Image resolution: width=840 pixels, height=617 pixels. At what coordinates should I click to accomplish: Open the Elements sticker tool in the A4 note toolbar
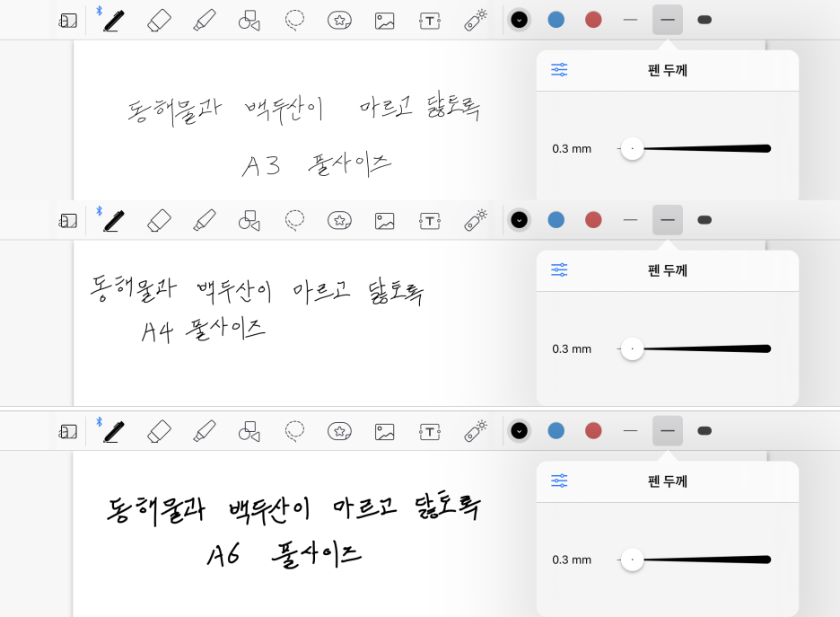339,220
